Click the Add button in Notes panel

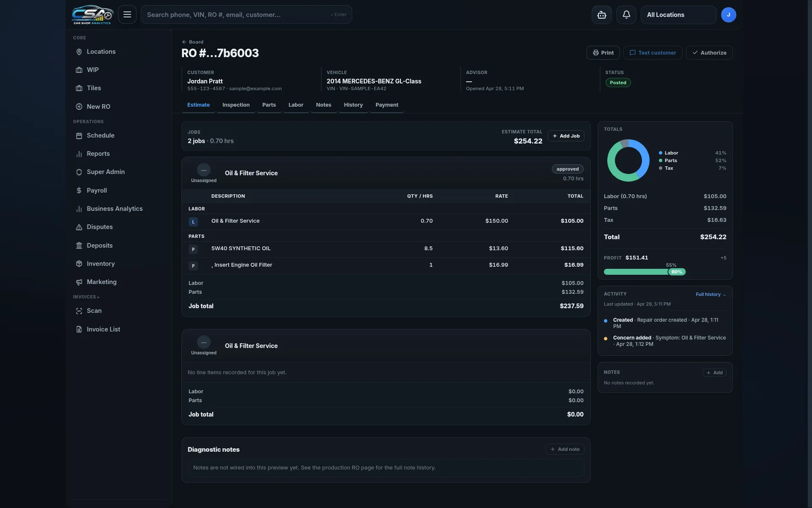coord(714,373)
